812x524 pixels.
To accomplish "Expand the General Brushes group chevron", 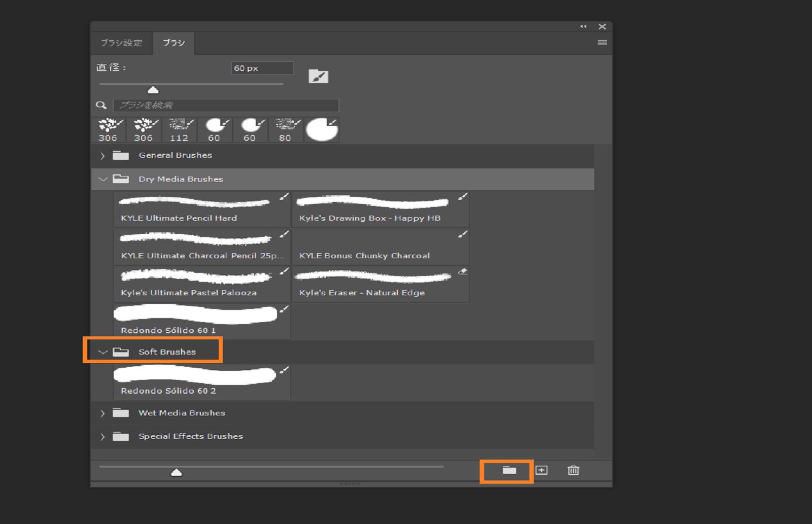I will [103, 156].
